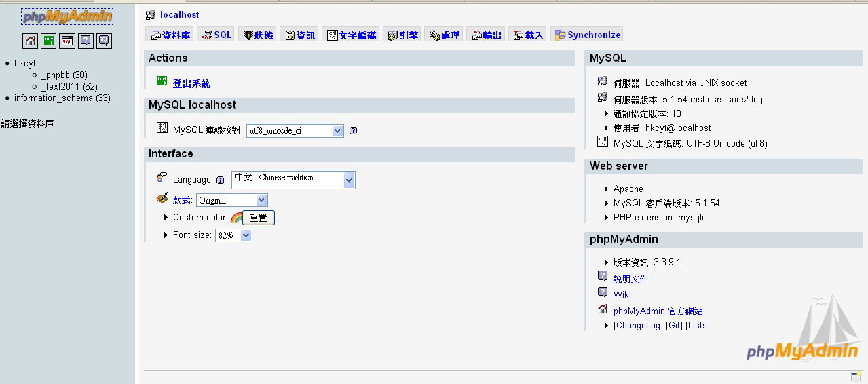868x384 pixels.
Task: Open the SQL documentation icon in sidebar
Action: point(104,41)
